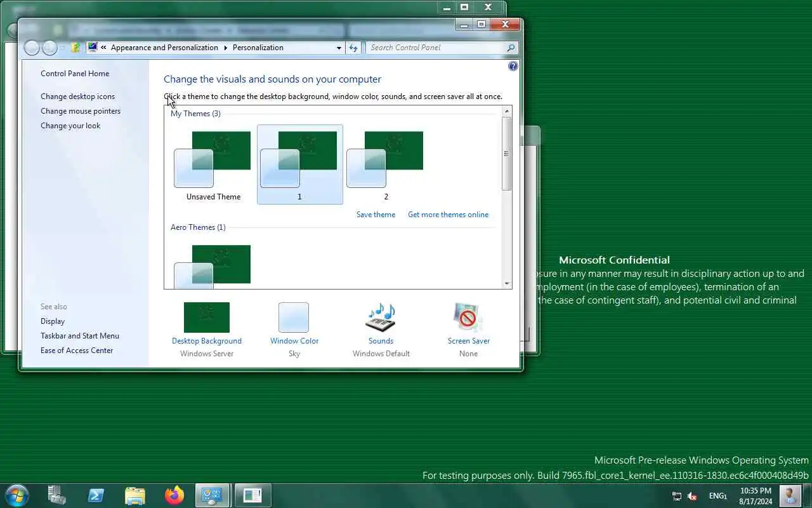
Task: Open Change mouse pointers link
Action: click(x=81, y=111)
